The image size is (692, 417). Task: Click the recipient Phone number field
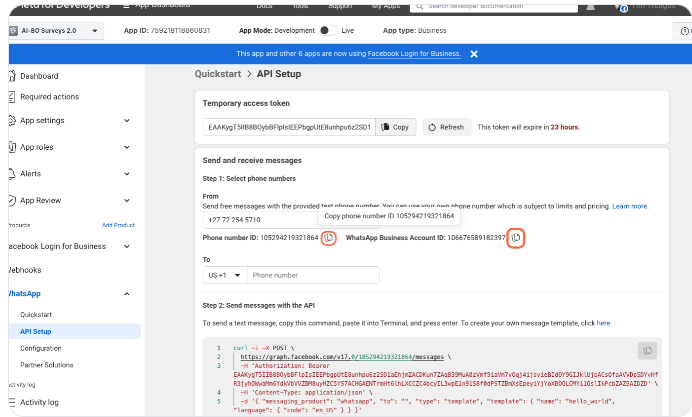[312, 275]
